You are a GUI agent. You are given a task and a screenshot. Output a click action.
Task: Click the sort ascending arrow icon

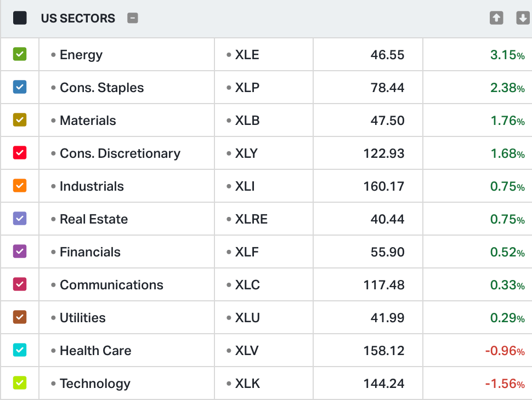point(496,18)
